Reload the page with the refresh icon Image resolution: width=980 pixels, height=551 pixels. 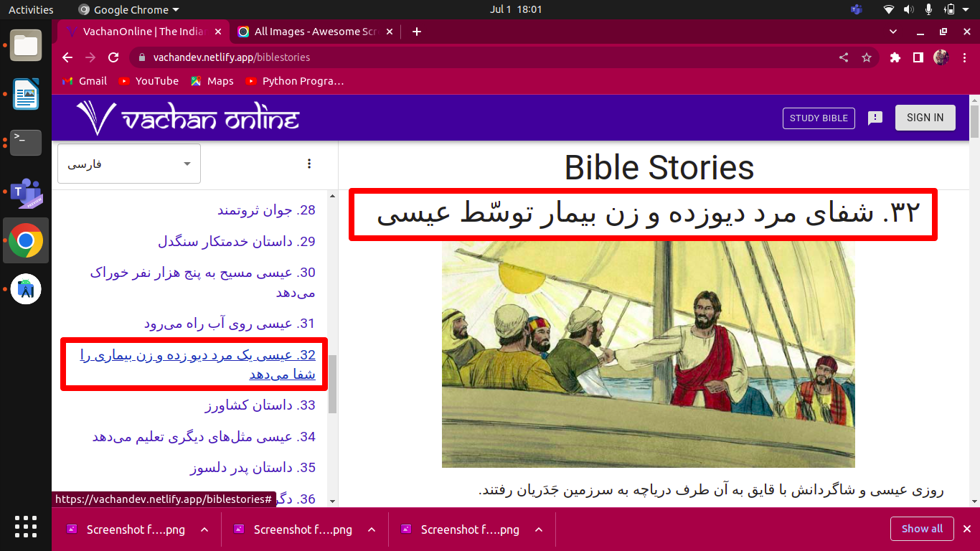point(113,57)
